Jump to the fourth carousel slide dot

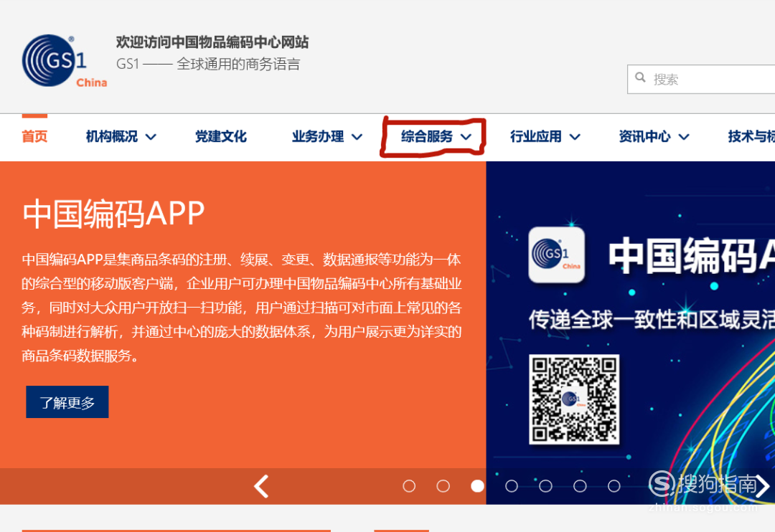coord(512,486)
